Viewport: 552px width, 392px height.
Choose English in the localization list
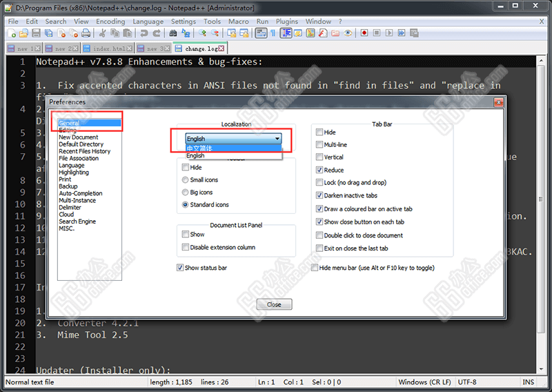click(234, 156)
